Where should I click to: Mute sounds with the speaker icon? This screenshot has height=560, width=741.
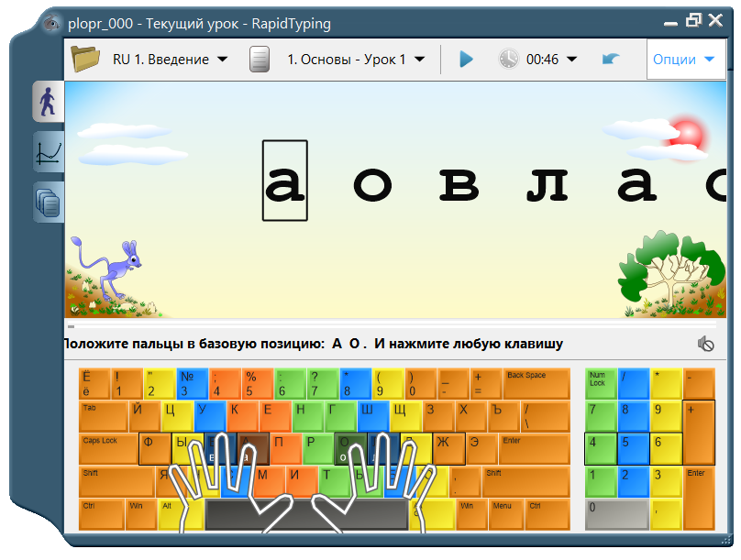(704, 342)
